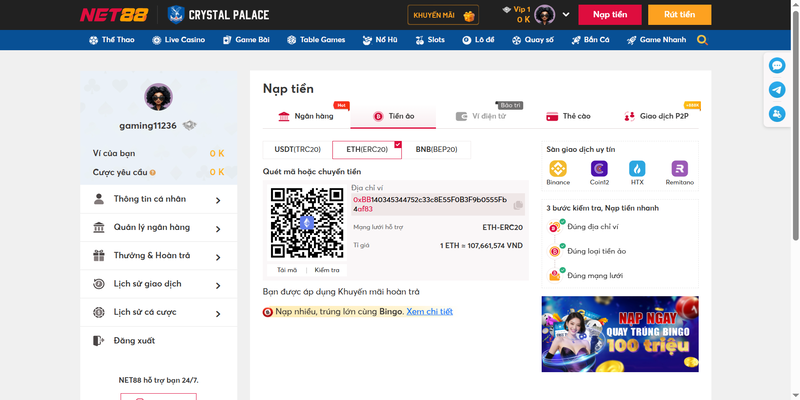Choose the BNB(BEP20) currency option
Screen dimensions: 800x400
coord(436,149)
